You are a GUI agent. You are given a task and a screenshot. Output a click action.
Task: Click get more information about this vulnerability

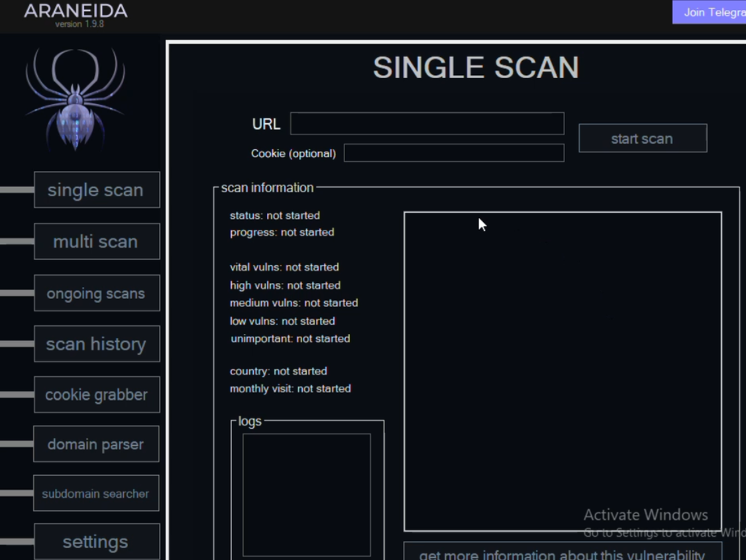click(x=562, y=553)
